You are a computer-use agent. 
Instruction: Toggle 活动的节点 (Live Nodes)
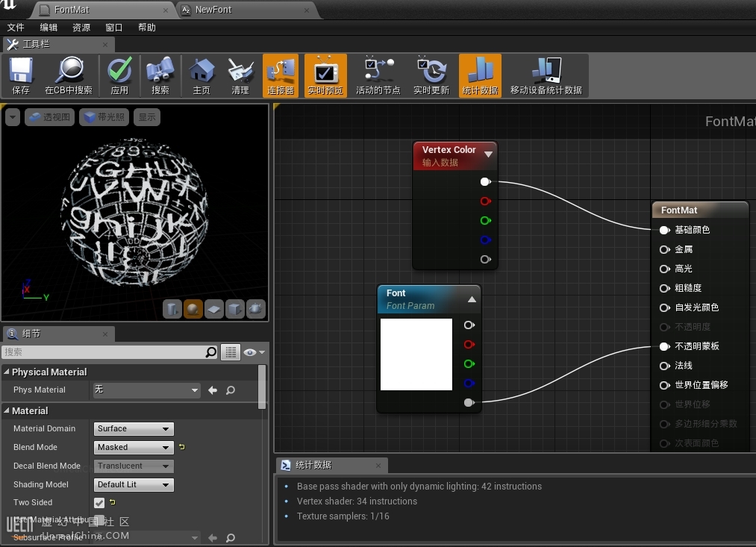click(x=378, y=75)
